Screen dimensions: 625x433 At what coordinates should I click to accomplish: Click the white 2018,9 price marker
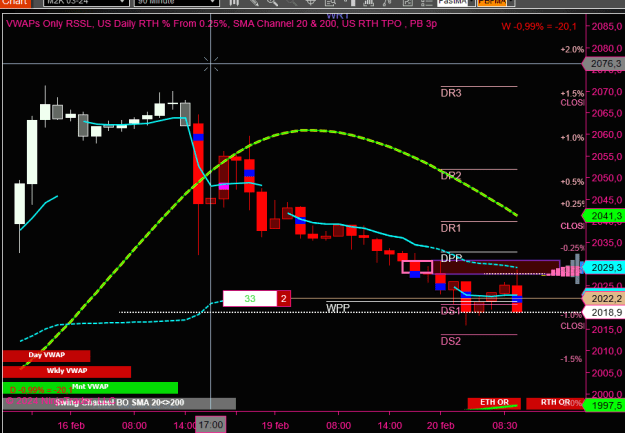pyautogui.click(x=604, y=312)
